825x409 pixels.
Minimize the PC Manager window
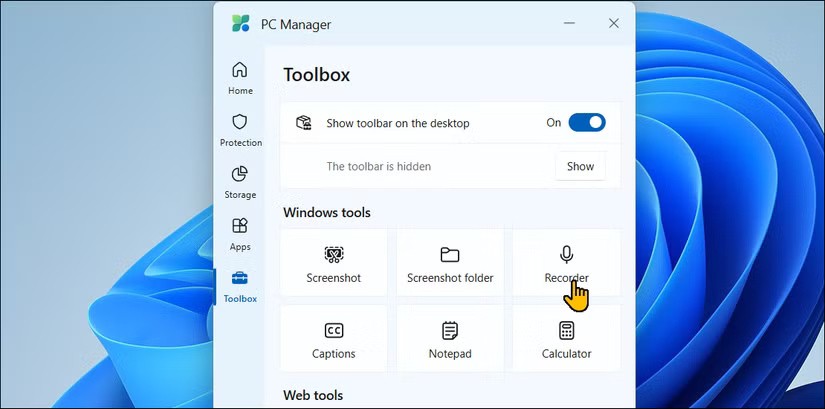tap(570, 23)
